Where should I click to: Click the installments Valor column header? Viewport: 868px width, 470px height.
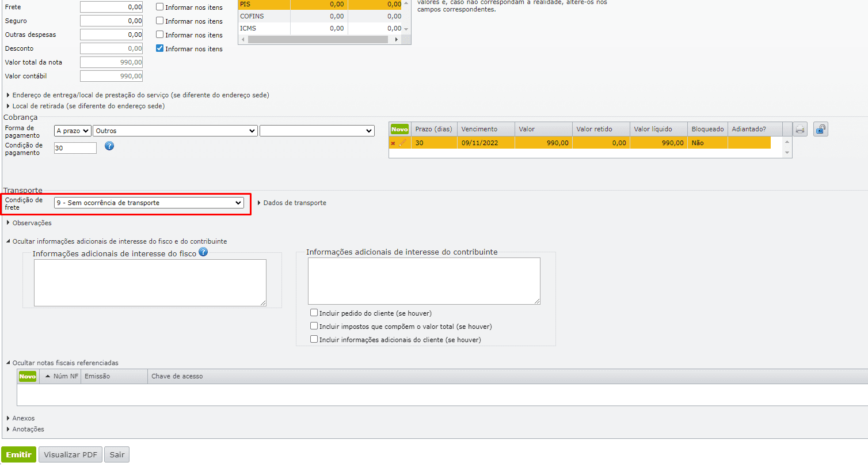coord(544,129)
